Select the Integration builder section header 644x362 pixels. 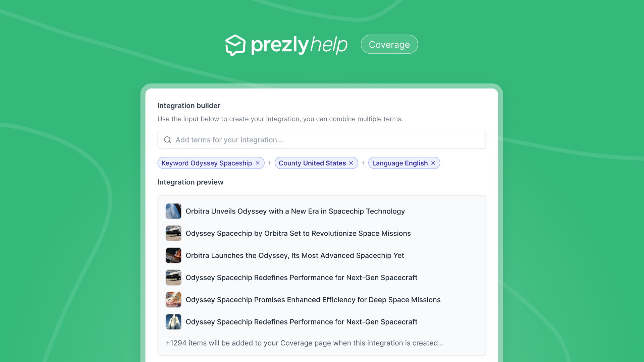pyautogui.click(x=189, y=105)
